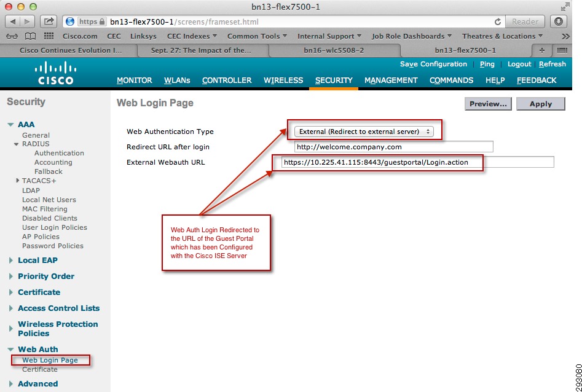Switch to bn16-wlc5508-2 tab
Viewport: 582px width, 392px height.
tap(334, 50)
